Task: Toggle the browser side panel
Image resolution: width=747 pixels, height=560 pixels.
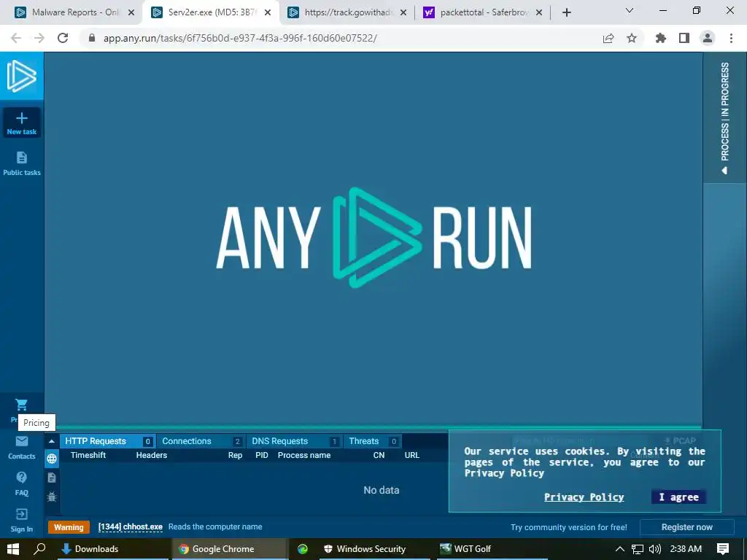Action: tap(684, 38)
